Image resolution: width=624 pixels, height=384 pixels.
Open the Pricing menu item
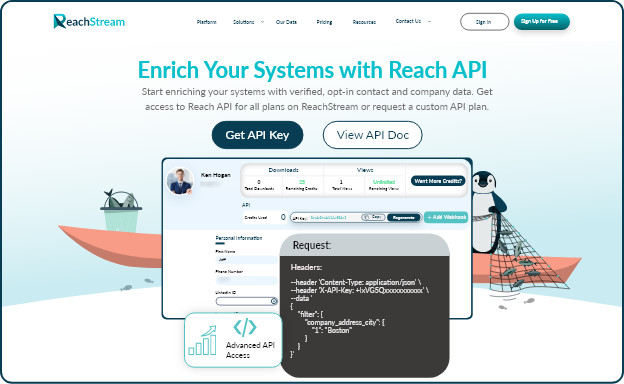[x=324, y=22]
